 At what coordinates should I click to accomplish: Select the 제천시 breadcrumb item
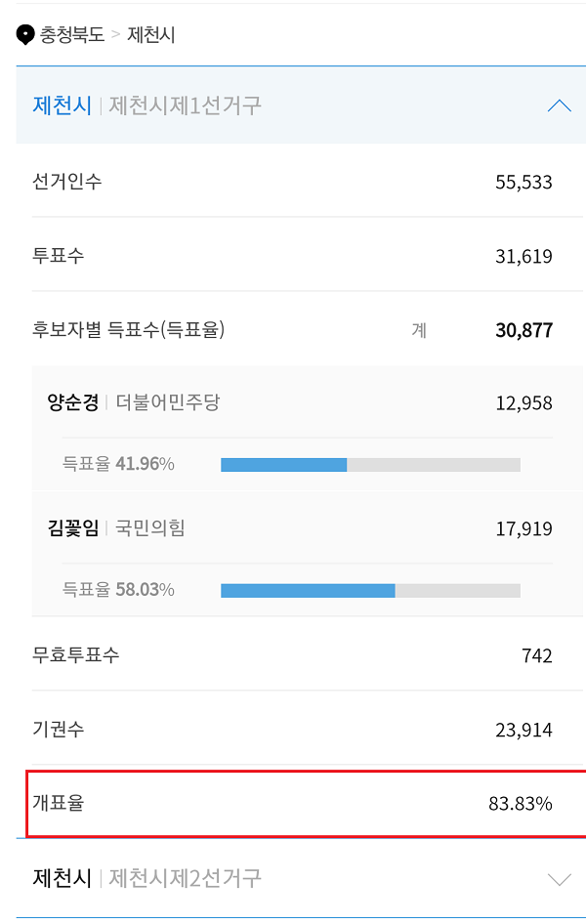(x=151, y=35)
